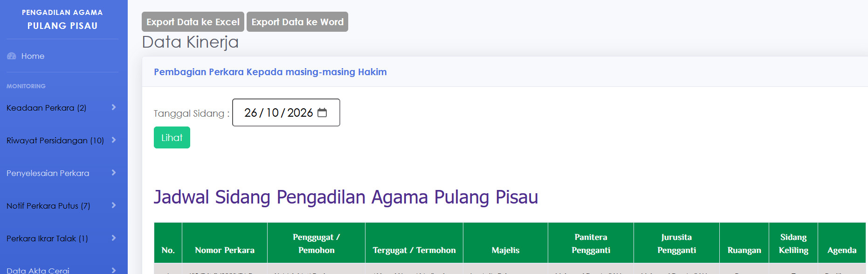Click the Nomor Perkara column header

pos(225,243)
